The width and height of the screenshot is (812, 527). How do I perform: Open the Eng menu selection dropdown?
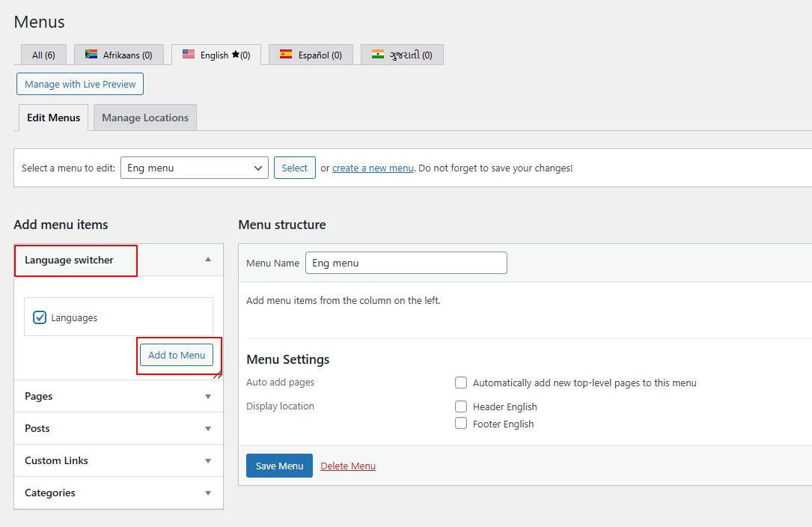coord(194,168)
